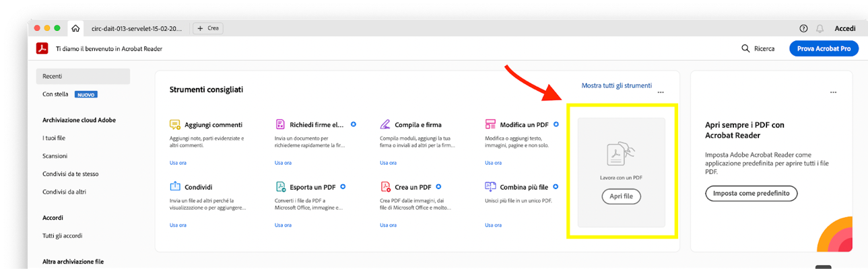Click the Richiedi firme tool icon

[280, 124]
